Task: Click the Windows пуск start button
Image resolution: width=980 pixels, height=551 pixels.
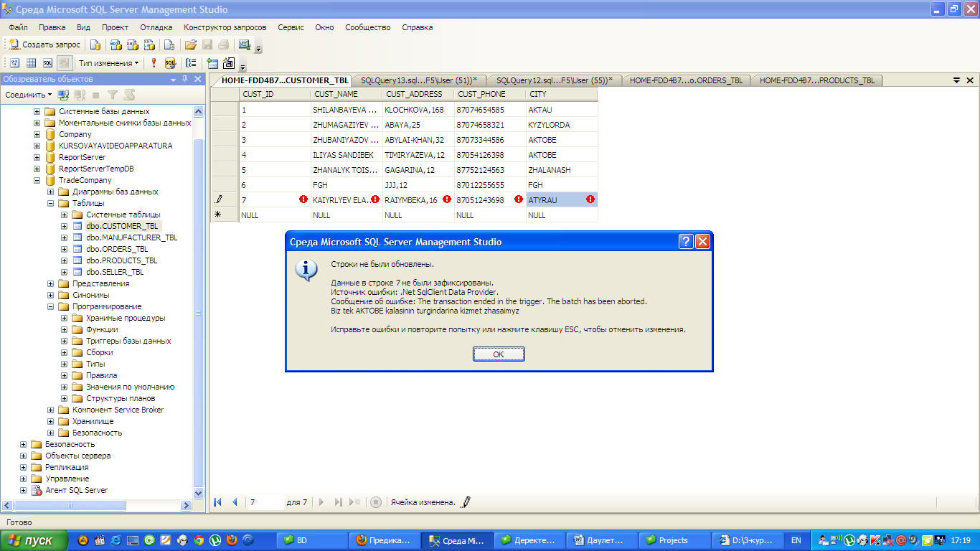Action: 34,540
